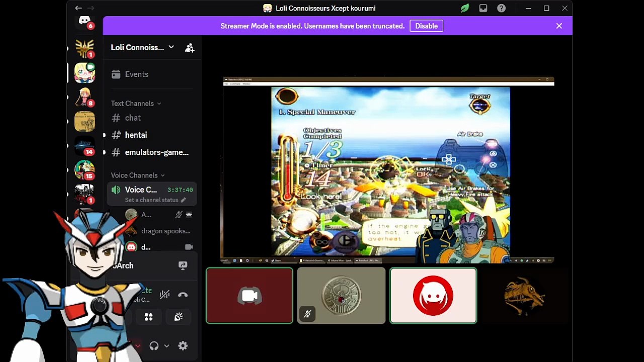Viewport: 644px width, 362px height.
Task: Open the server name dropdown menu
Action: pos(142,47)
